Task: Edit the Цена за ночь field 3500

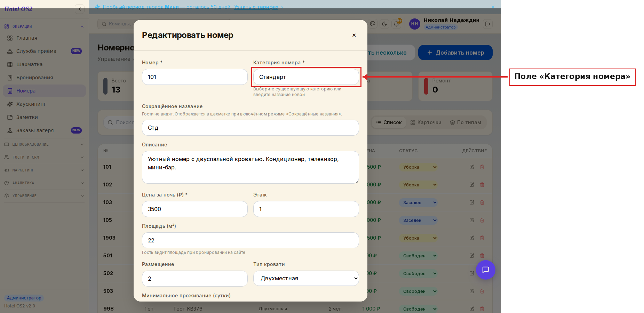Action: click(x=195, y=209)
